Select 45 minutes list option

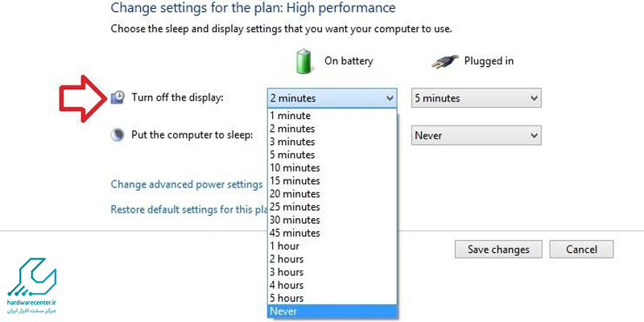coord(332,233)
